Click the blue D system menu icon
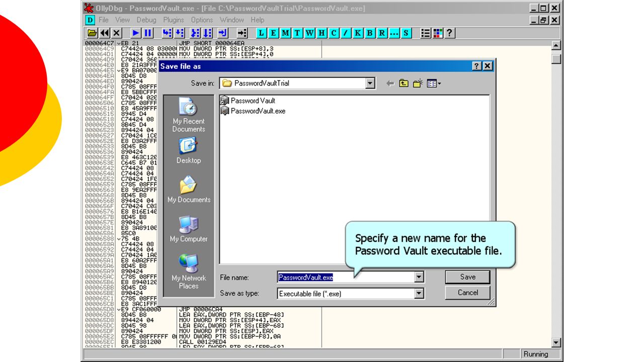The height and width of the screenshot is (362, 644). (x=90, y=20)
